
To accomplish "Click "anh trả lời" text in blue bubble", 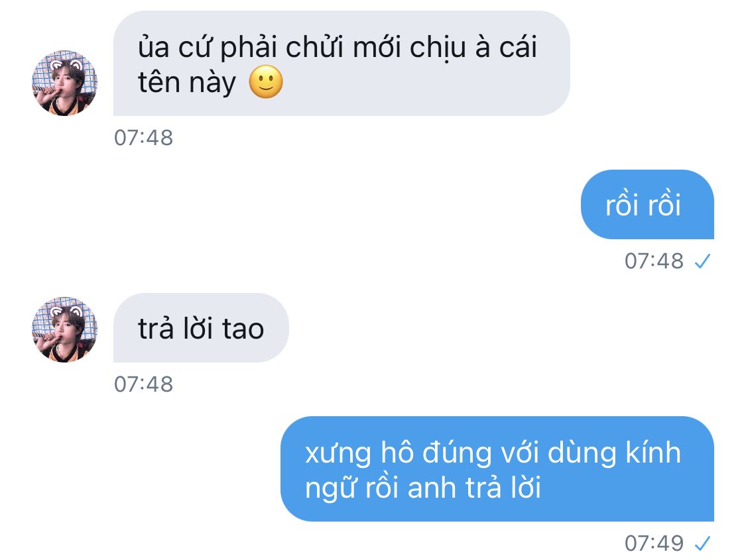I will click(x=474, y=488).
